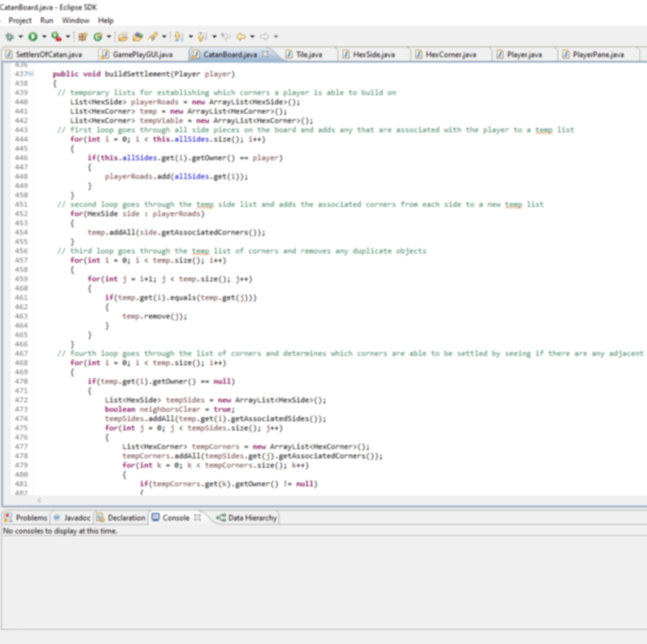Open the Problems view tab
The height and width of the screenshot is (644, 647).
[27, 518]
